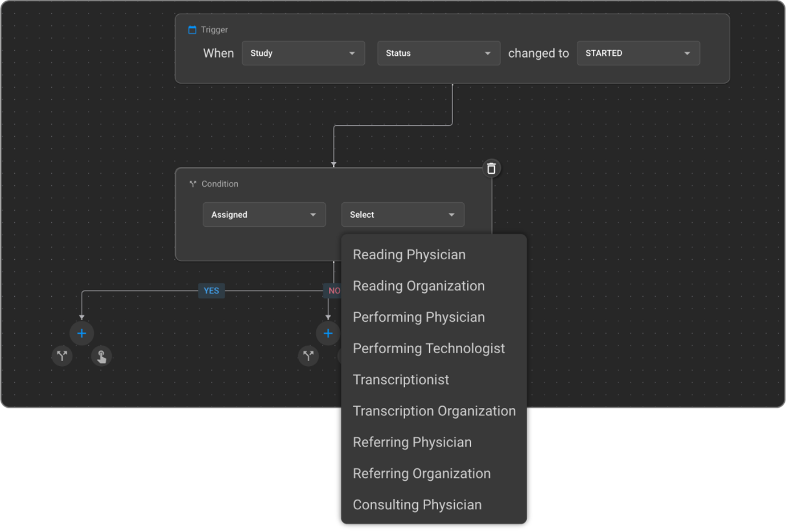This screenshot has width=786, height=532.
Task: Click the calendar icon beside the Trigger label
Action: tap(192, 30)
